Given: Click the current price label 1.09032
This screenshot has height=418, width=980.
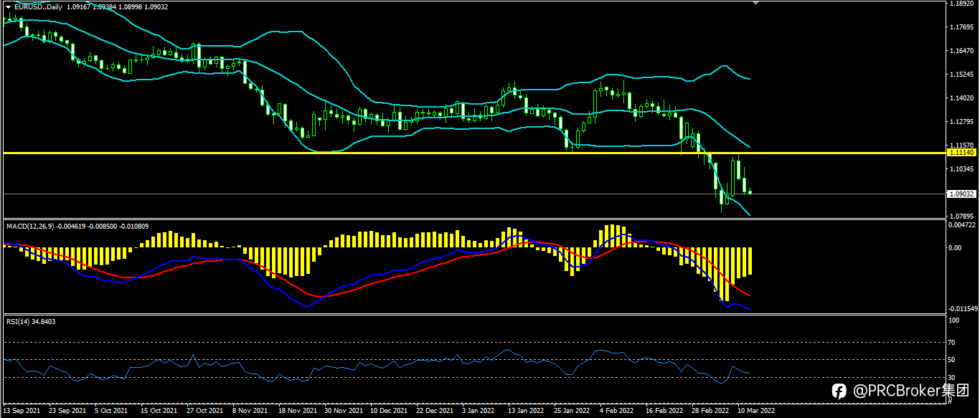Looking at the screenshot, I should point(961,194).
